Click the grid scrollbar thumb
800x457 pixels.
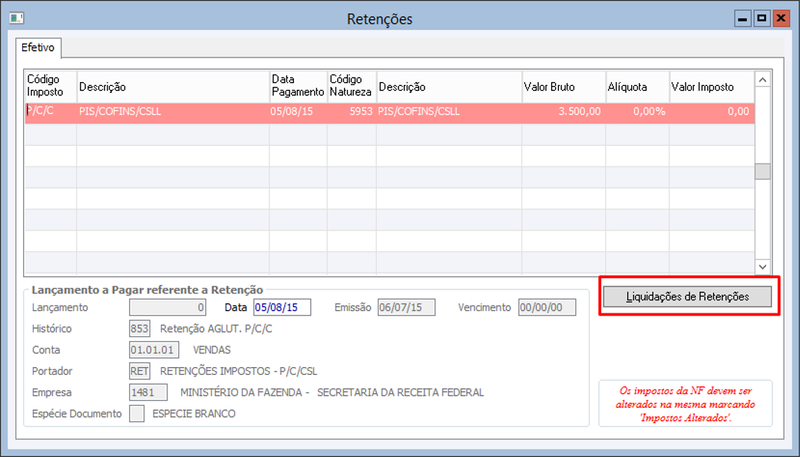coord(762,171)
